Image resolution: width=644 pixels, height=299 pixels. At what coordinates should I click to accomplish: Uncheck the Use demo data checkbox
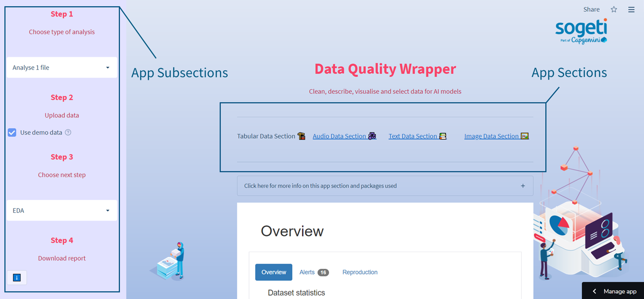point(12,132)
